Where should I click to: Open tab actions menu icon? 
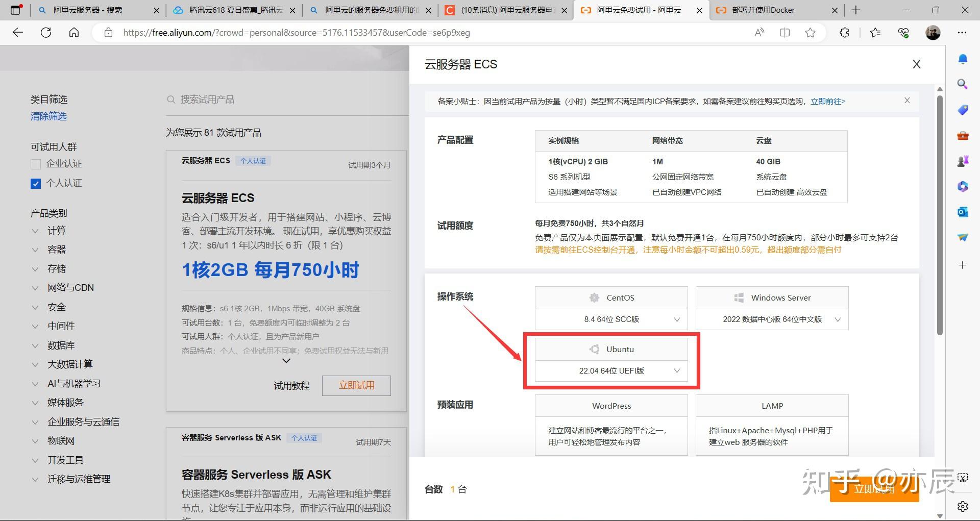(16, 10)
